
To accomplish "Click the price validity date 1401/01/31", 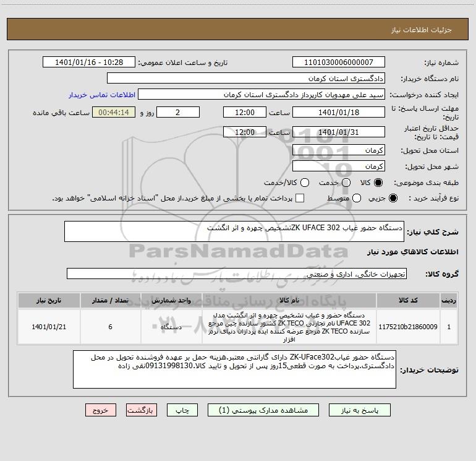I will pyautogui.click(x=339, y=132).
